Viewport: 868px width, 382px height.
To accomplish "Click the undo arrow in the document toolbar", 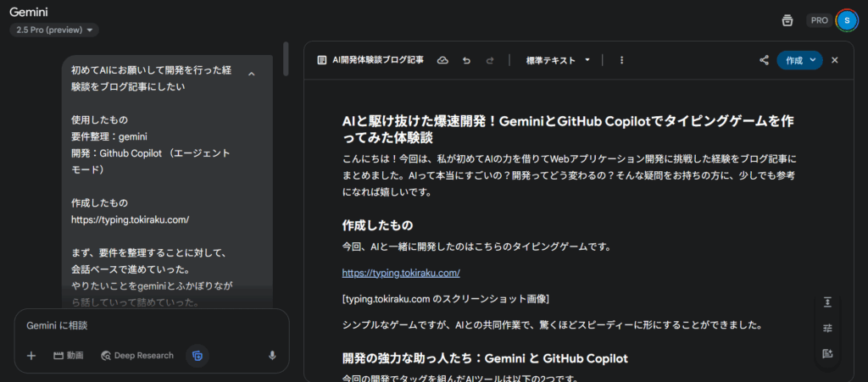I will click(x=466, y=60).
